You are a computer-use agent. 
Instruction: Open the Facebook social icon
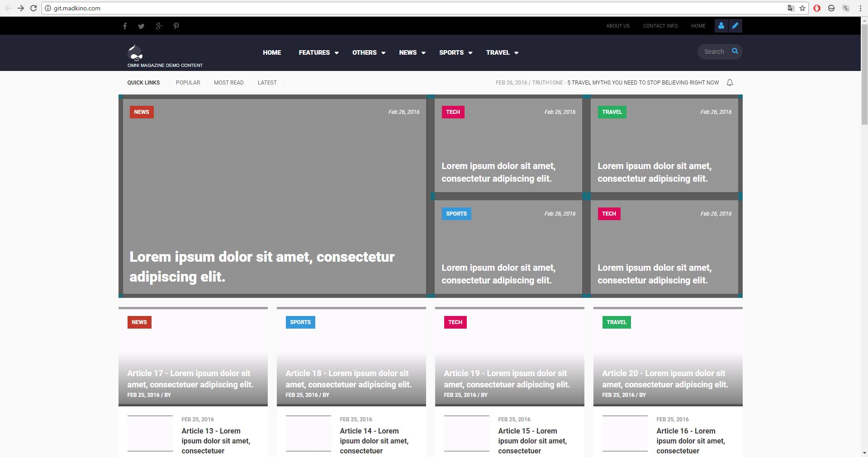pos(125,26)
